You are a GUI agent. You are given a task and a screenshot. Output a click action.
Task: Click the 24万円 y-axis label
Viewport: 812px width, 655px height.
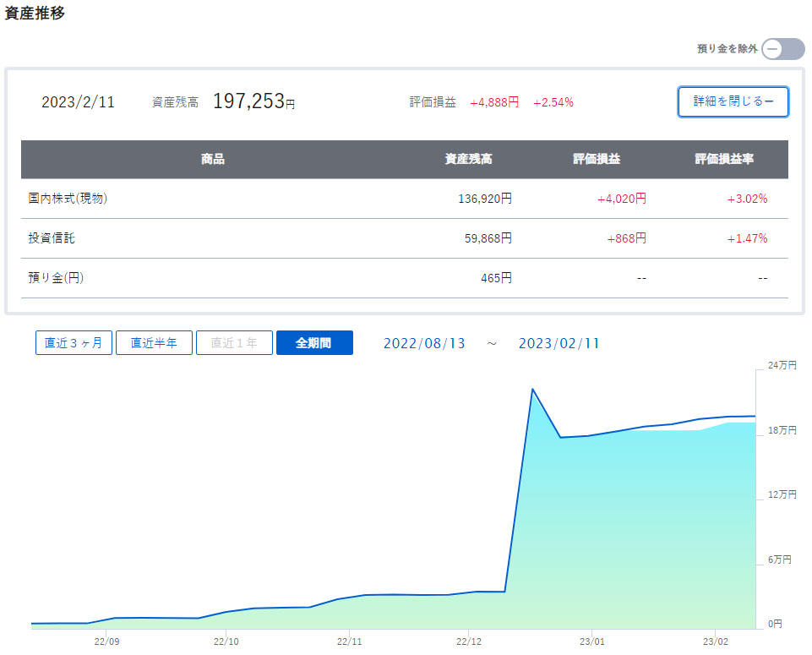(x=781, y=365)
